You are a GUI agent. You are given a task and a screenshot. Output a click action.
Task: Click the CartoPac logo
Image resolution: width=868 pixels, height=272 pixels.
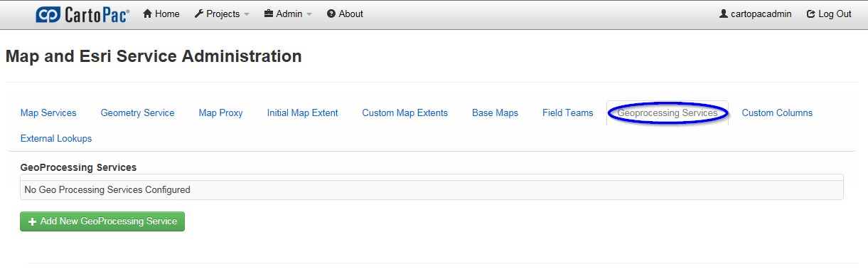[x=83, y=14]
